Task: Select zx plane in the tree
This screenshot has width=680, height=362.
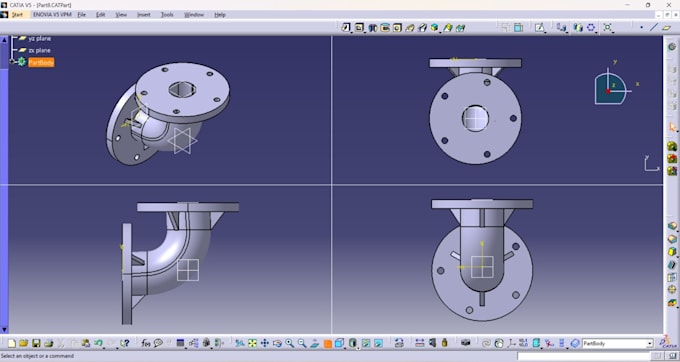Action: click(39, 50)
